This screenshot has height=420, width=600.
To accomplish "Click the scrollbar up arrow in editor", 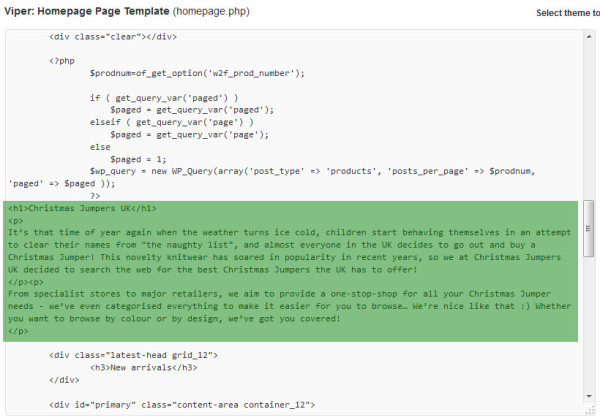I will pos(590,36).
